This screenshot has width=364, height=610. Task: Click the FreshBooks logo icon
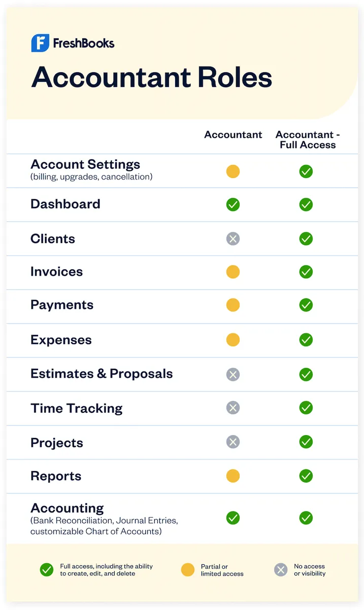[40, 43]
